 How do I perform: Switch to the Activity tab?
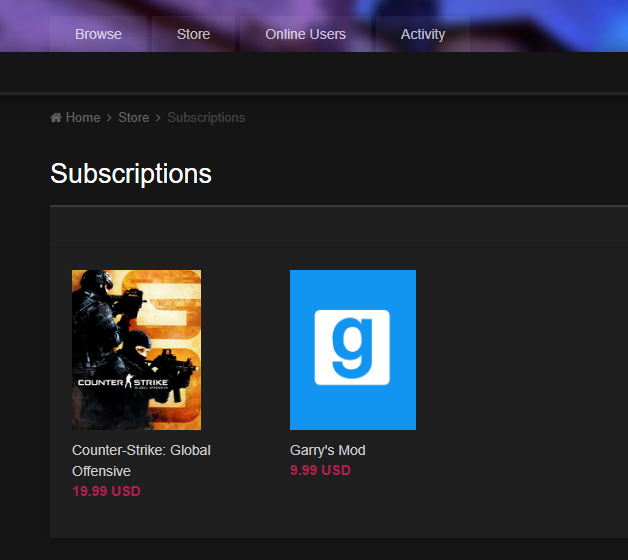[x=423, y=34]
